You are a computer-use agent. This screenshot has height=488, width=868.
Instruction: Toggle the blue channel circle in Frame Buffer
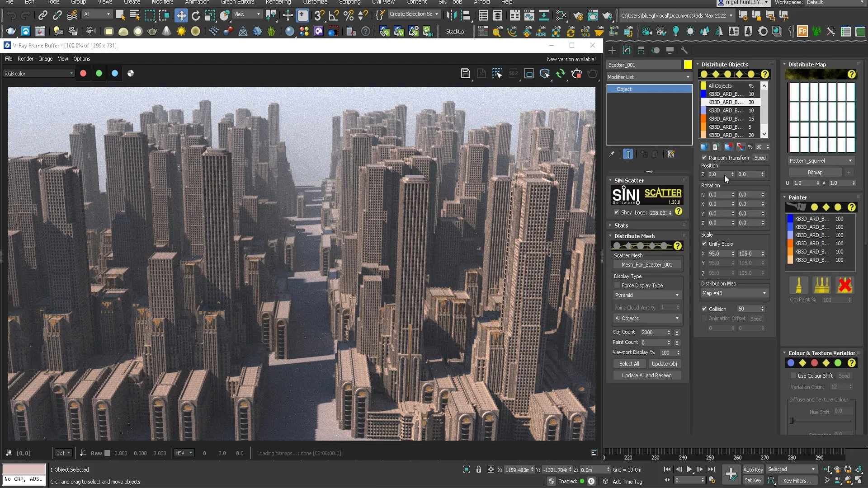coord(115,73)
